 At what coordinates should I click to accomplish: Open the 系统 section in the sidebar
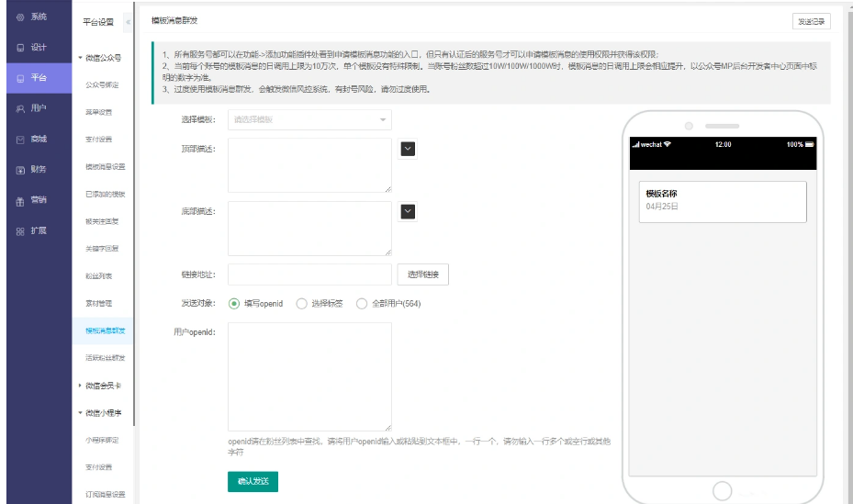[x=32, y=17]
